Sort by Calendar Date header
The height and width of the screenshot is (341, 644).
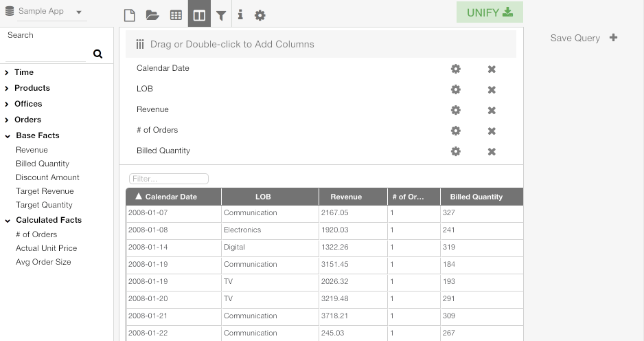pos(173,197)
